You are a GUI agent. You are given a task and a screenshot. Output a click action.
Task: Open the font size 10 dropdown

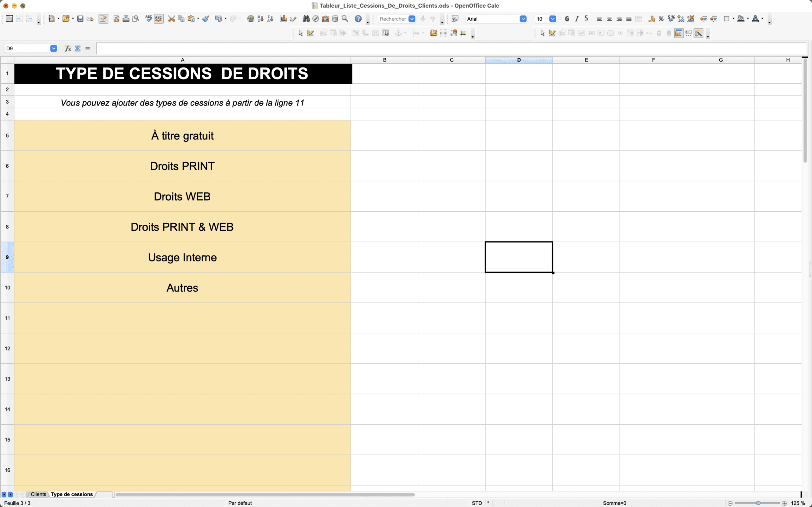click(x=553, y=19)
